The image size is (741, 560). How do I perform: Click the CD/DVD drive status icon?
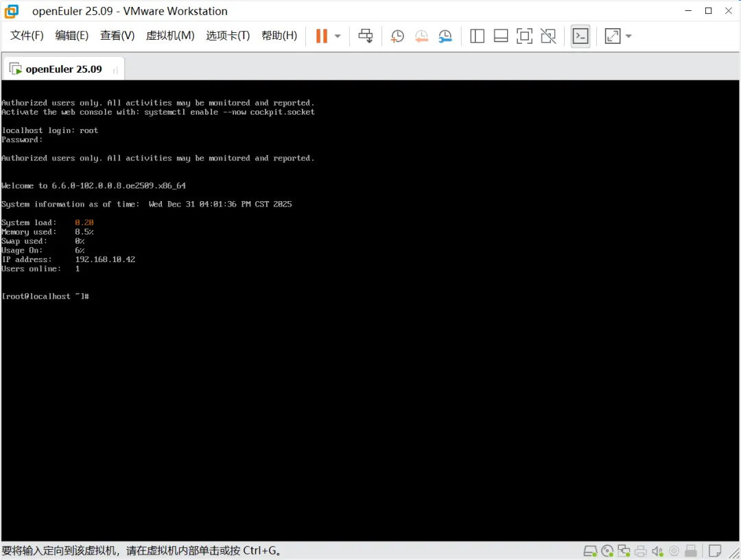[607, 551]
